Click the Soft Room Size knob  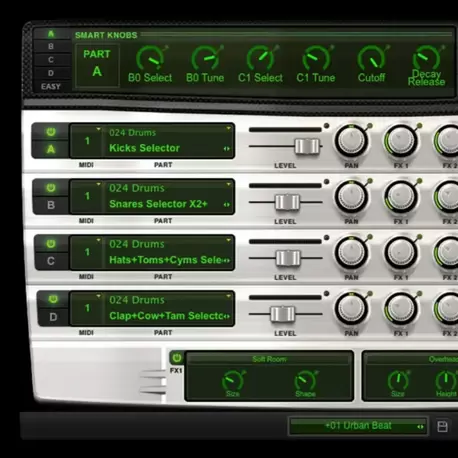(233, 380)
